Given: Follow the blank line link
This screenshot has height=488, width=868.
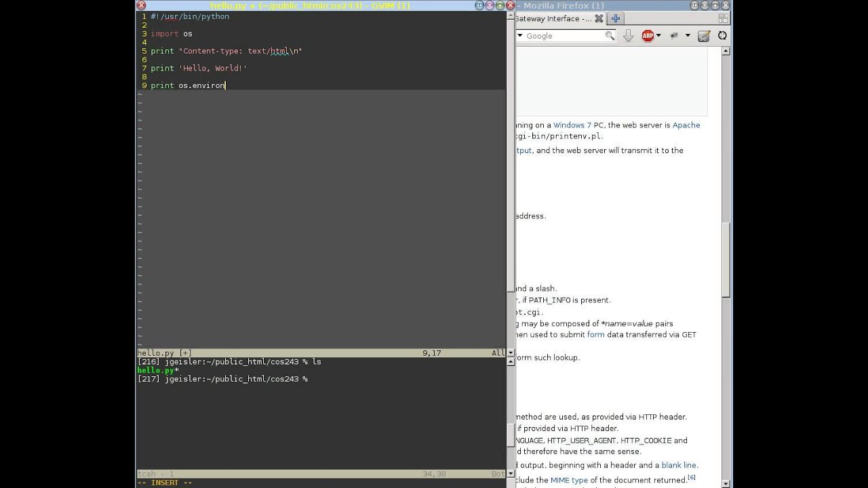Looking at the screenshot, I should (679, 466).
